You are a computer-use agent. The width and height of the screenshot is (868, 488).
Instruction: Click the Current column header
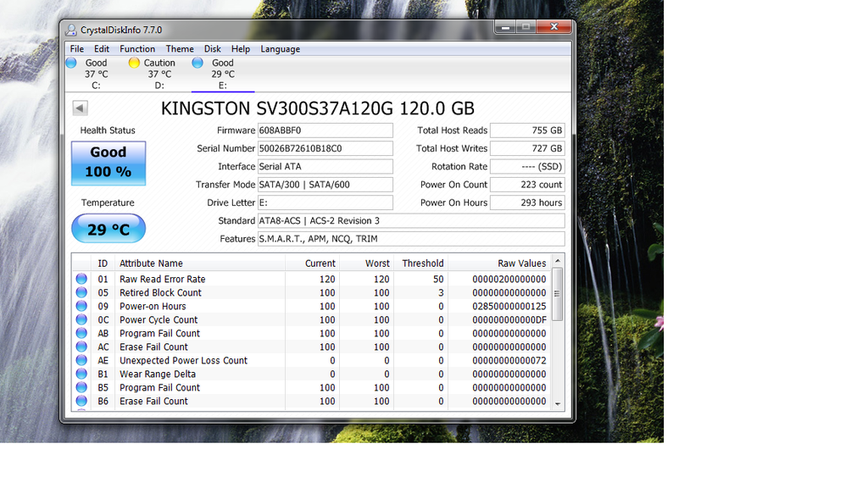[x=312, y=263]
